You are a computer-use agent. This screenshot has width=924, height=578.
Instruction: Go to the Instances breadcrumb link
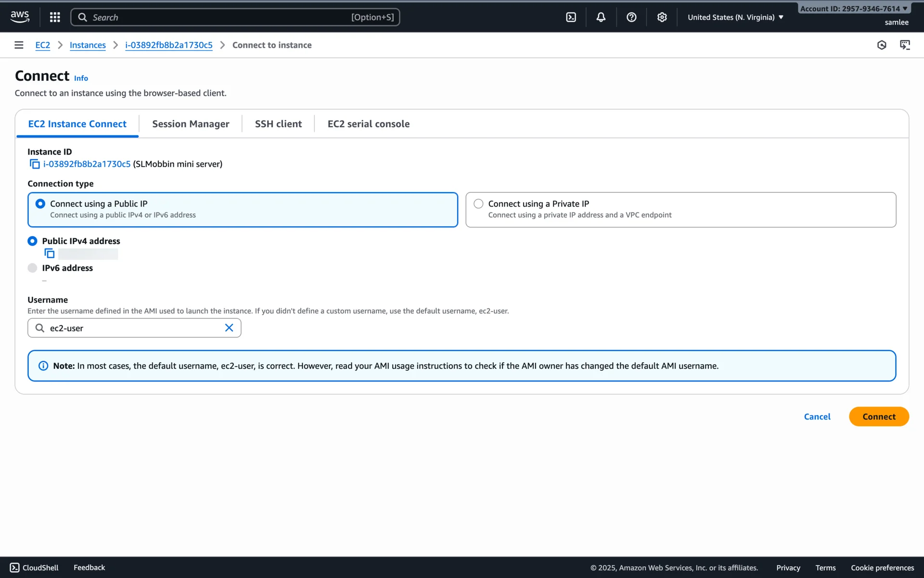click(x=88, y=45)
